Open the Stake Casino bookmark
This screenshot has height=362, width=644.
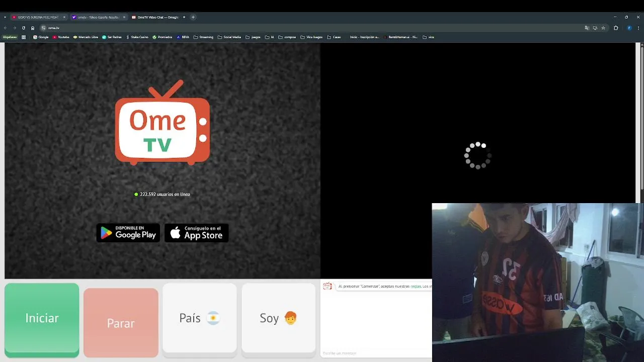[x=137, y=37]
